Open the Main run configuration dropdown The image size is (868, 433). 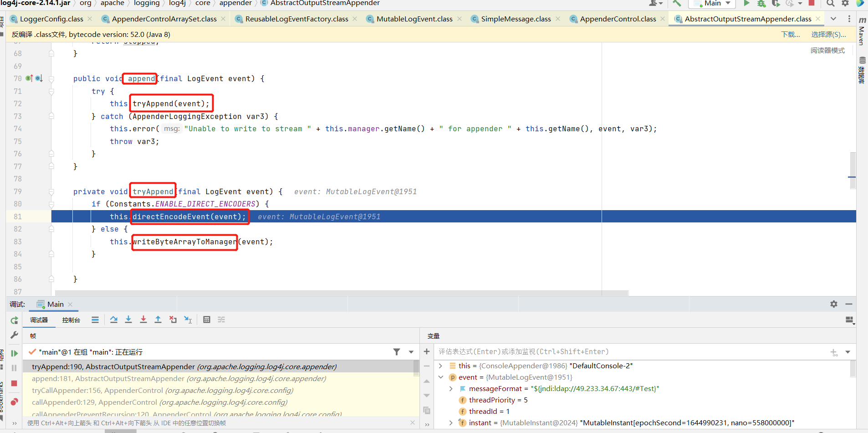coord(712,4)
